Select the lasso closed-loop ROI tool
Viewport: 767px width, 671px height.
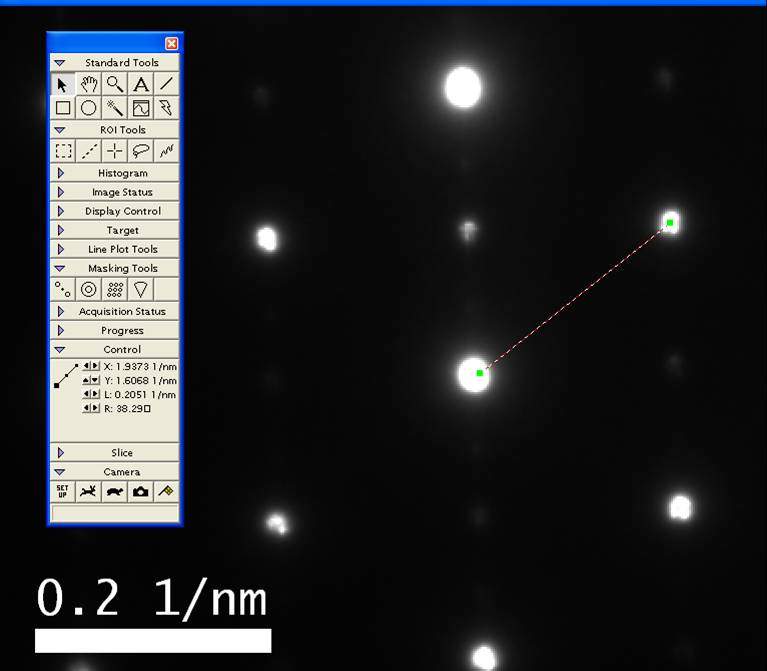[x=140, y=151]
